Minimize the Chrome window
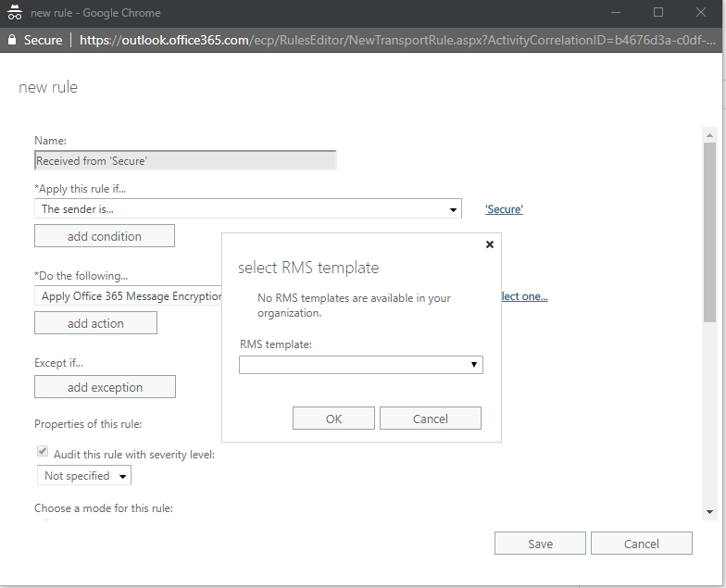The image size is (726, 588). (x=615, y=13)
